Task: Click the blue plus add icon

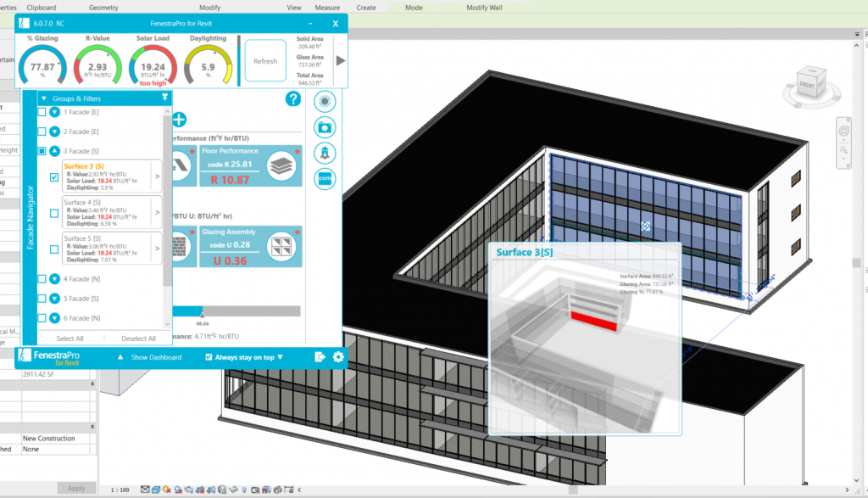Action: [179, 120]
